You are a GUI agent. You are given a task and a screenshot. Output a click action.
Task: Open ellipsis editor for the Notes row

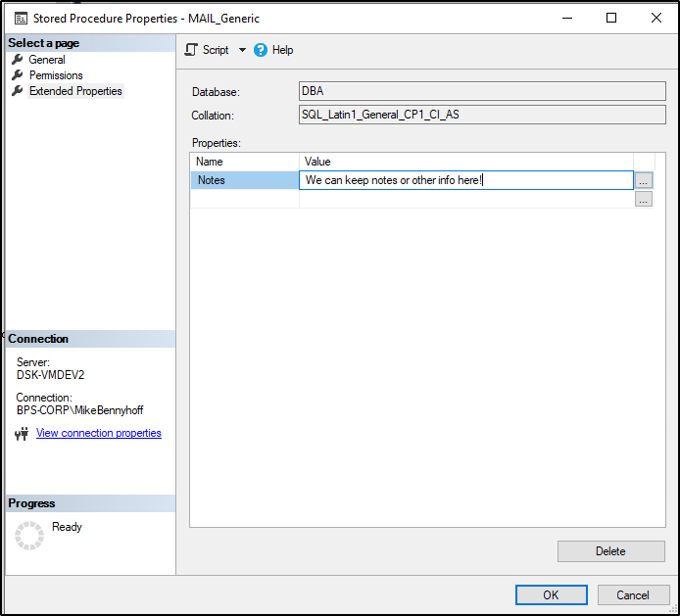click(644, 180)
